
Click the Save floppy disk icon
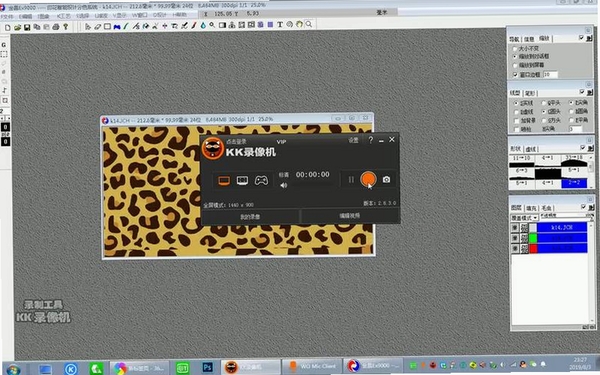tap(27, 27)
